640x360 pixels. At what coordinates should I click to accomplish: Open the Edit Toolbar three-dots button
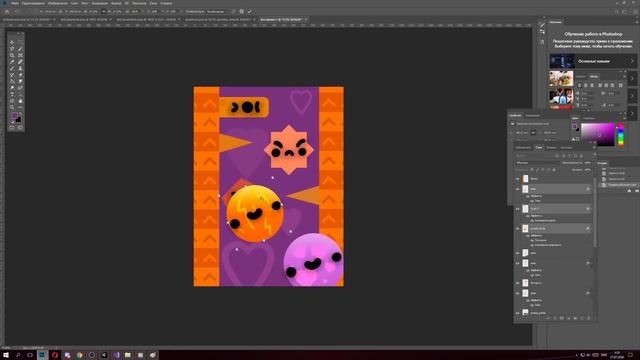(20, 107)
